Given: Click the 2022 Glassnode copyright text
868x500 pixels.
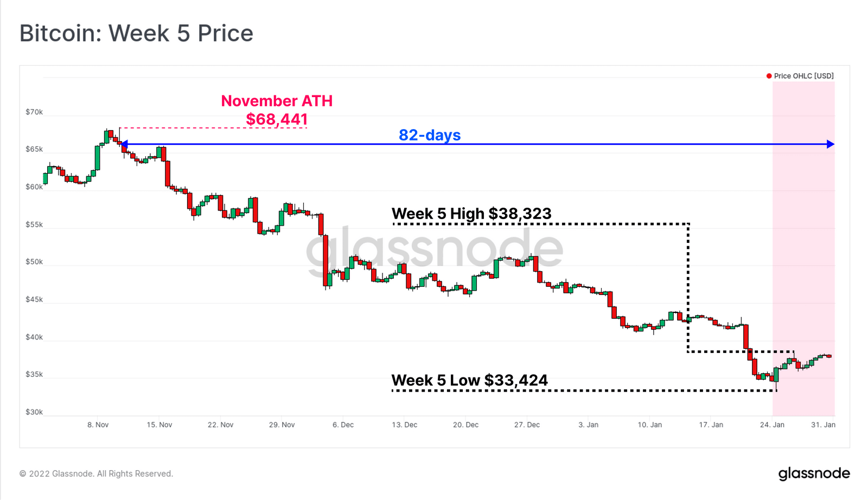Looking at the screenshot, I should coord(96,473).
